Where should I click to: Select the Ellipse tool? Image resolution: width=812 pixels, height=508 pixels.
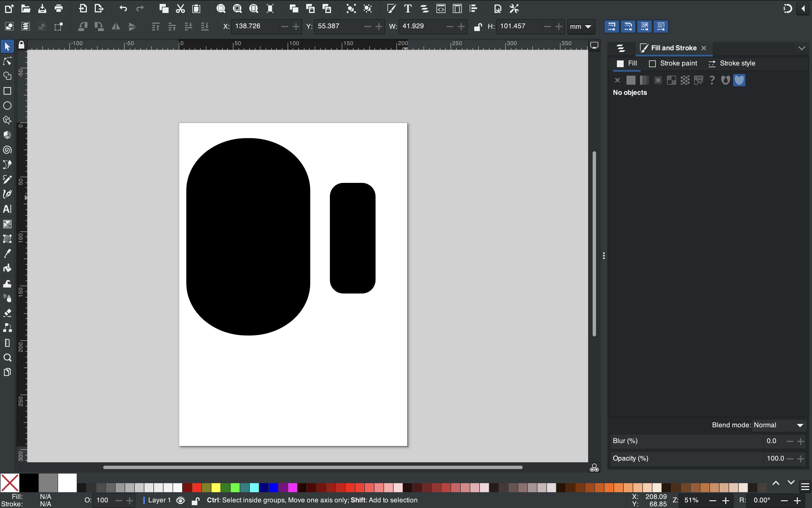[x=7, y=106]
